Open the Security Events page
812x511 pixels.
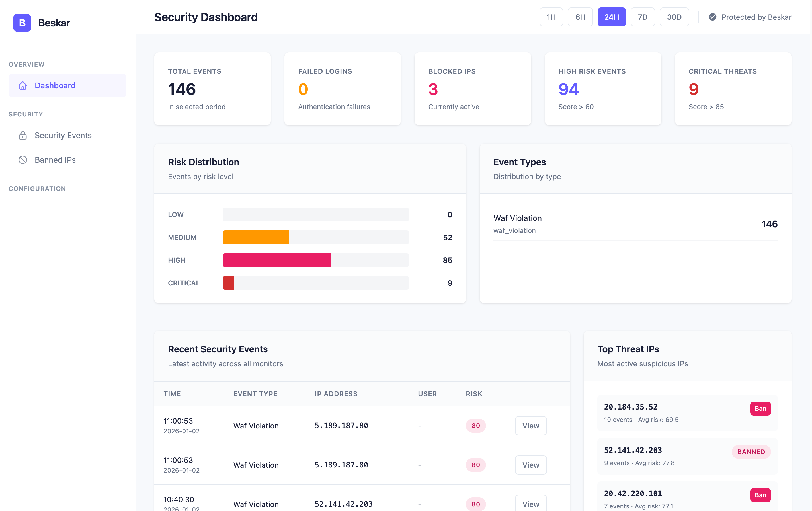click(63, 135)
